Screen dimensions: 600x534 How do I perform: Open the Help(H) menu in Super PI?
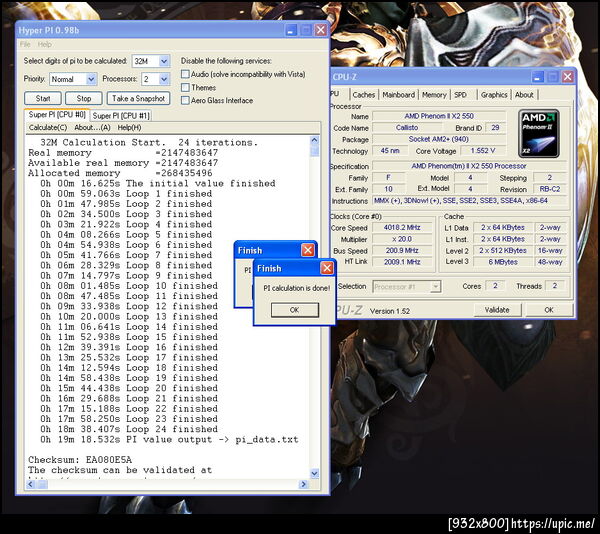[x=129, y=128]
